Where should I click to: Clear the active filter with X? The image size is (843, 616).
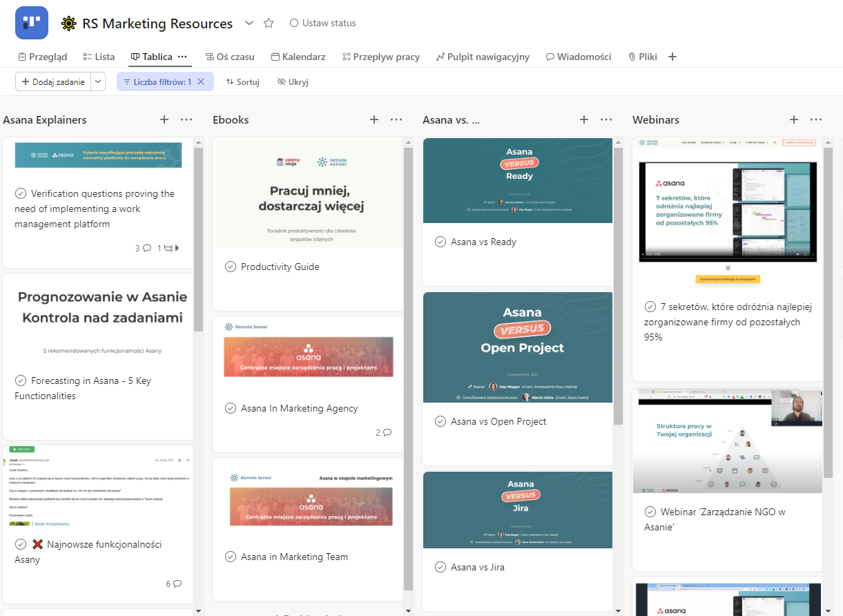point(201,81)
